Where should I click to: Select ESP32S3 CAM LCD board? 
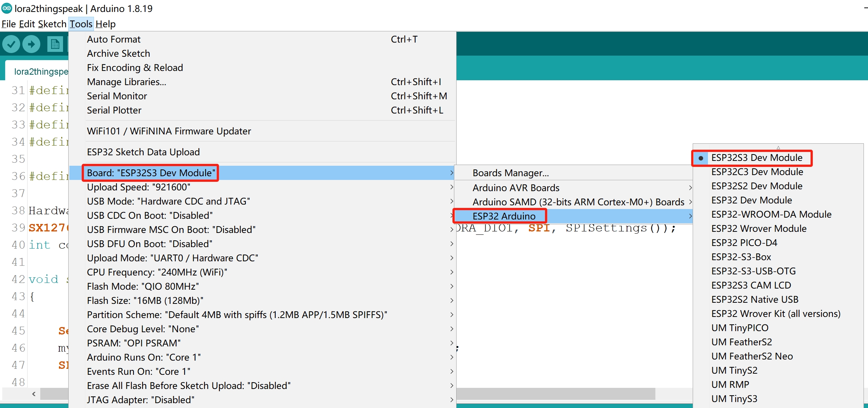tap(778, 285)
